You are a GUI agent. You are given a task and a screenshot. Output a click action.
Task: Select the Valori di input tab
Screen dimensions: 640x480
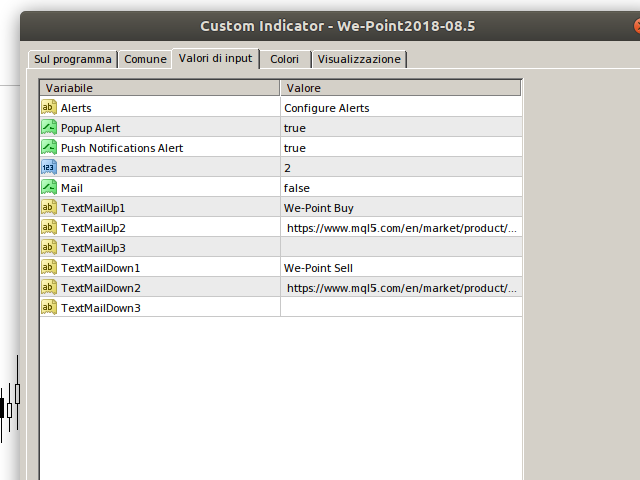point(216,58)
